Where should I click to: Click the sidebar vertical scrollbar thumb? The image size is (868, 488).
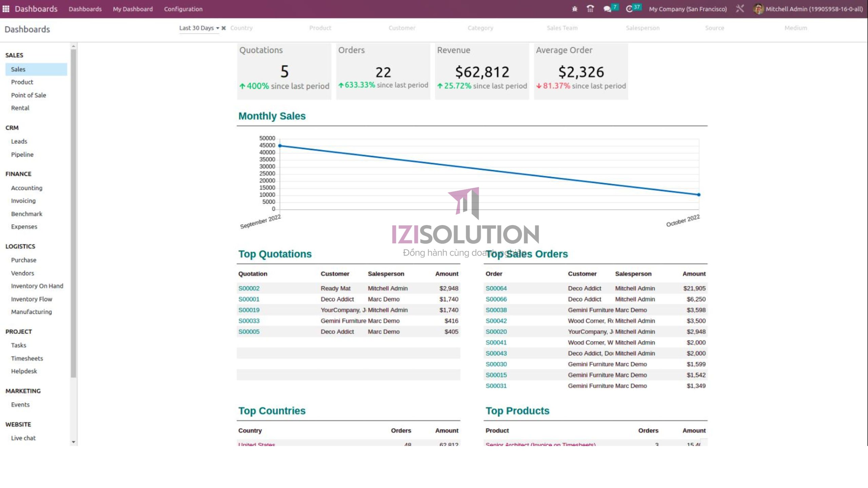click(x=73, y=213)
